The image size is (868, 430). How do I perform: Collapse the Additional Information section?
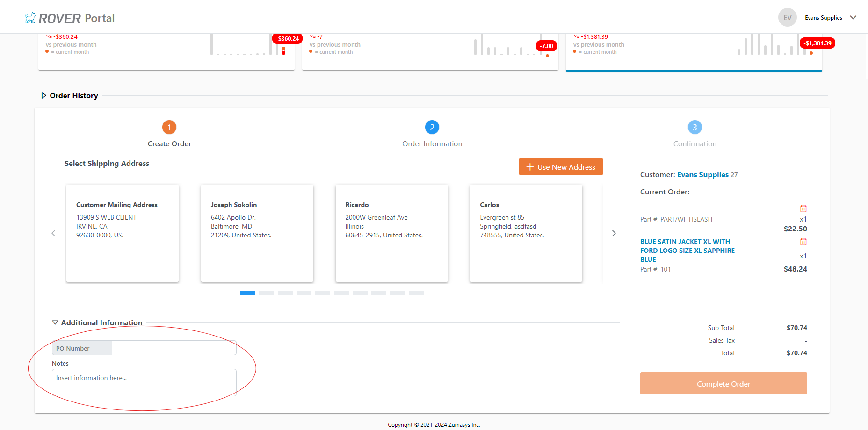coord(55,322)
